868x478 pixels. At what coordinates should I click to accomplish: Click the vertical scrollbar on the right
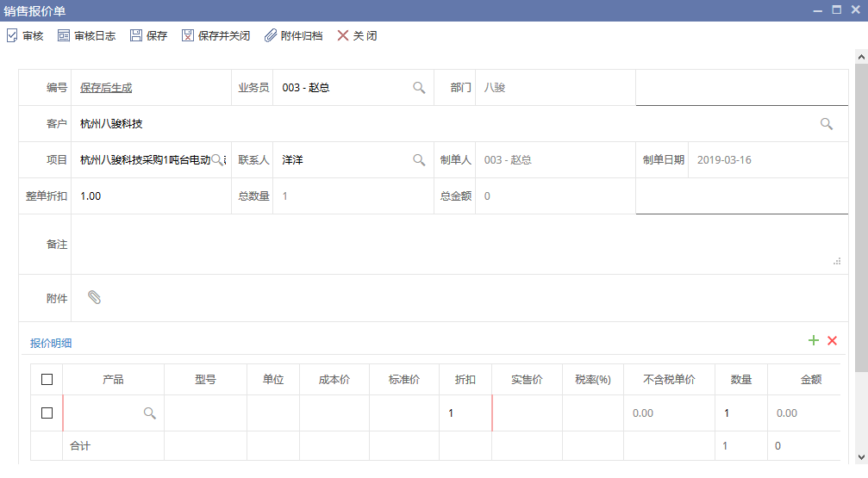point(860,215)
